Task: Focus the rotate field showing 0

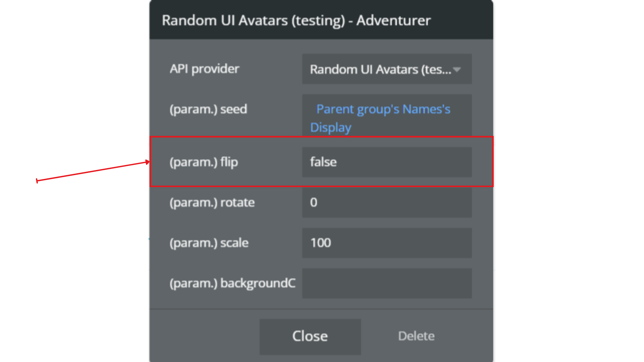Action: coord(387,202)
